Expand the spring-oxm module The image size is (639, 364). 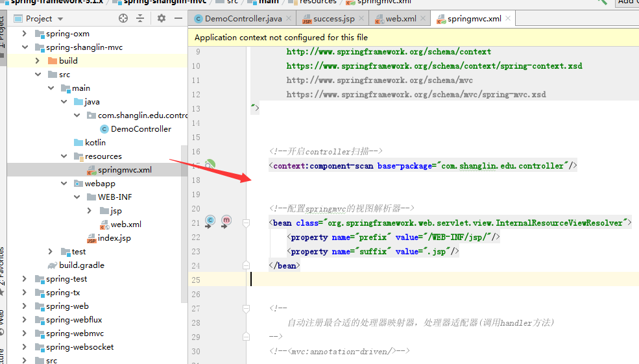point(25,34)
